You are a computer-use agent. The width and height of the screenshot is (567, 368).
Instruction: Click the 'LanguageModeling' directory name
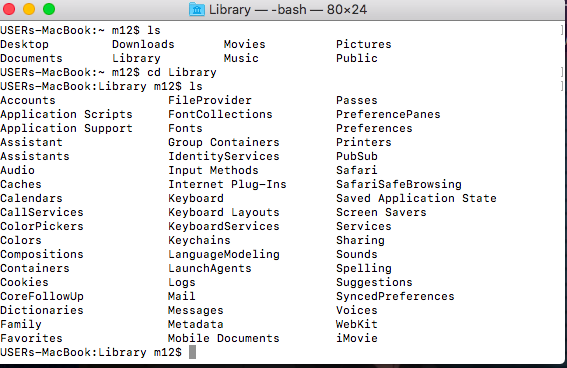[x=224, y=254]
